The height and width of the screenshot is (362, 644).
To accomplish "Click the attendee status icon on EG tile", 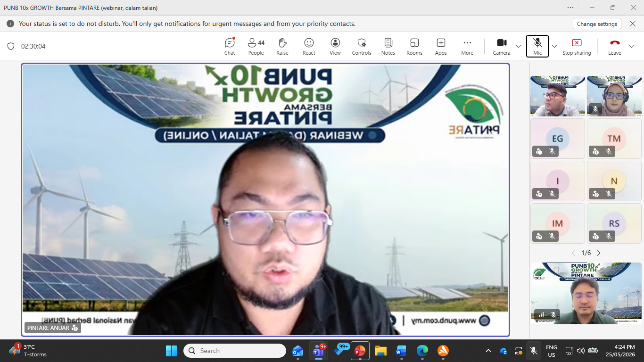I will point(539,151).
